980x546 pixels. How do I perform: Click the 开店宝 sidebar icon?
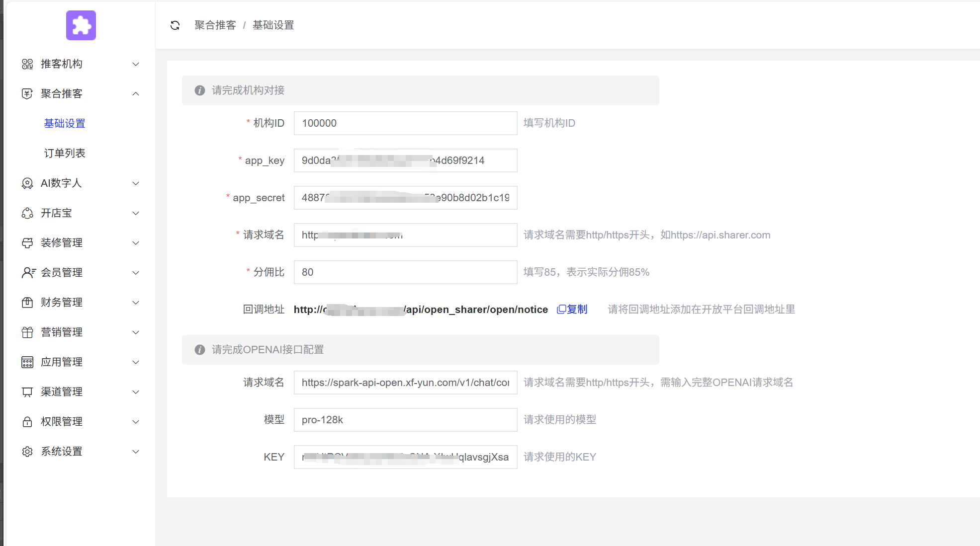tap(27, 213)
